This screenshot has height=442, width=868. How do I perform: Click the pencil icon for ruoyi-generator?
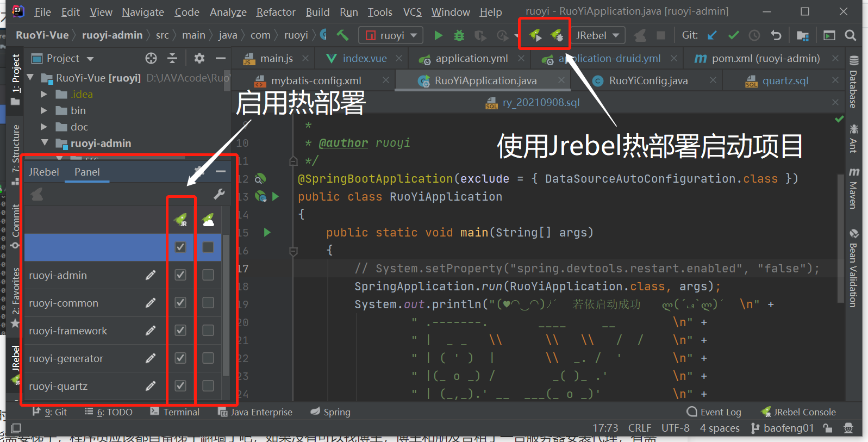click(x=151, y=358)
